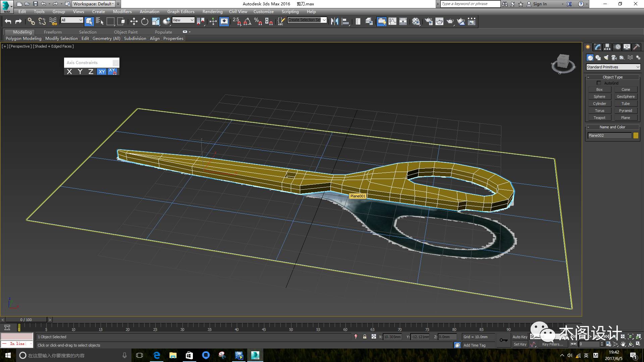Image resolution: width=644 pixels, height=362 pixels.
Task: Open the Render Setup dialog
Action: pyautogui.click(x=429, y=21)
